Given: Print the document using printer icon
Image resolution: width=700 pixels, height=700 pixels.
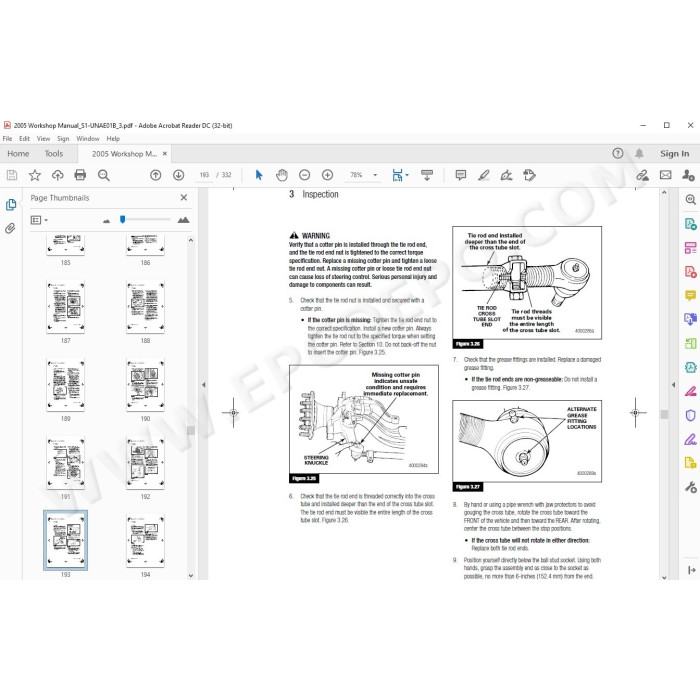Looking at the screenshot, I should [80, 175].
